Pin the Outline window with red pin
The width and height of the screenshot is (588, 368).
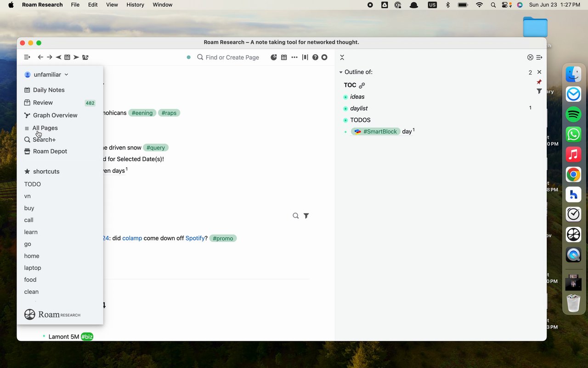point(539,82)
